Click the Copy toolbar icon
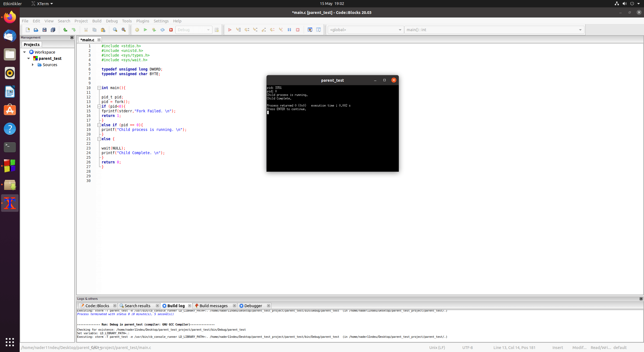 94,30
